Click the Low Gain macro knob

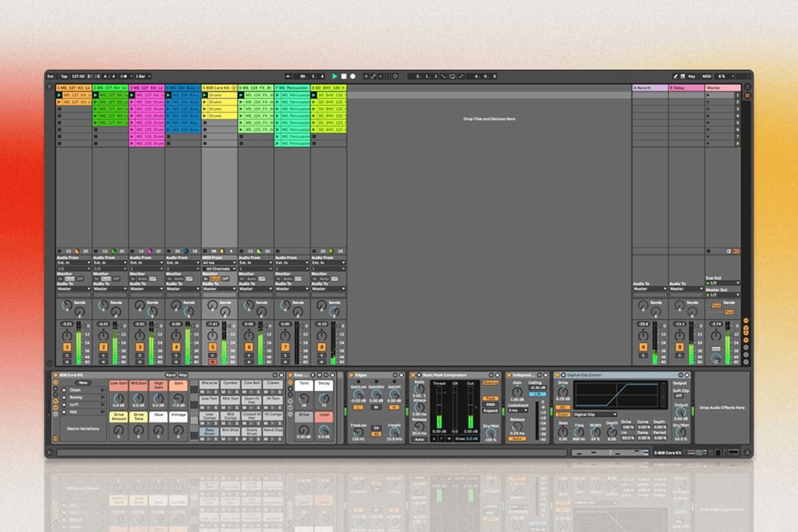118,399
